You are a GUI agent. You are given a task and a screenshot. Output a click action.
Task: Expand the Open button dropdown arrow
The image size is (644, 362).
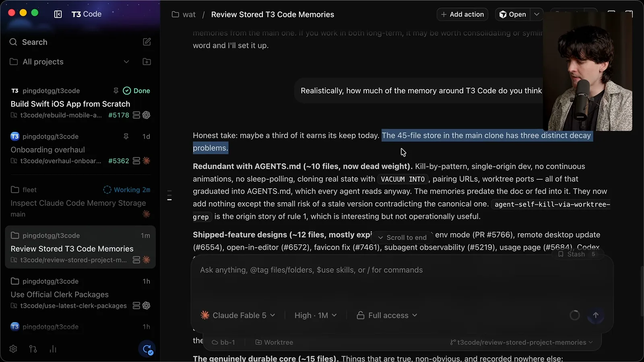pos(537,14)
